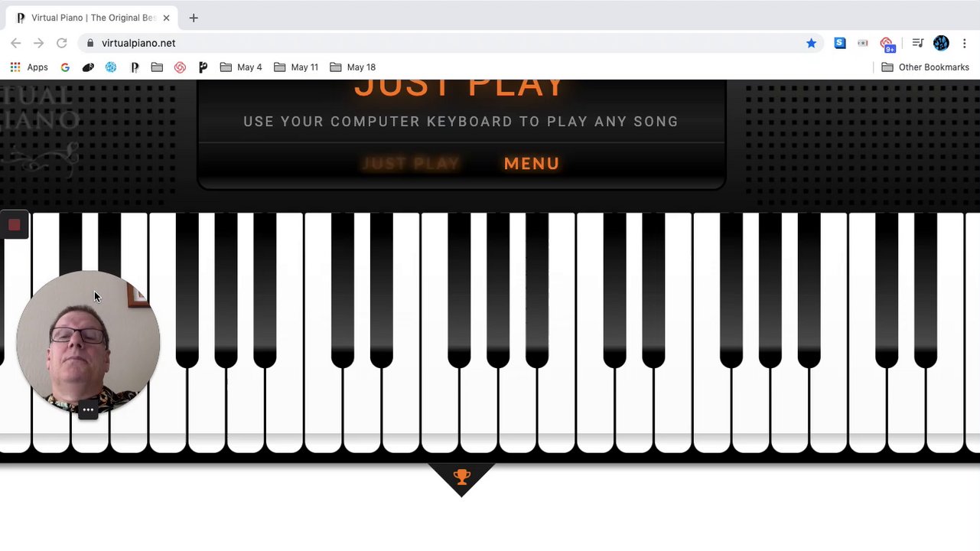Viewport: 980px width, 551px height.
Task: Open the media playlist control icon
Action: coord(917,44)
